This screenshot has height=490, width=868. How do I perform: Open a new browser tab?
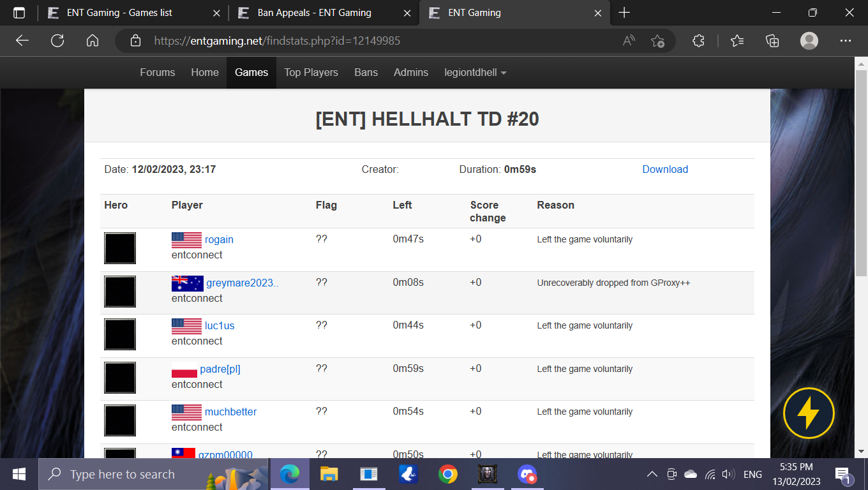point(624,13)
